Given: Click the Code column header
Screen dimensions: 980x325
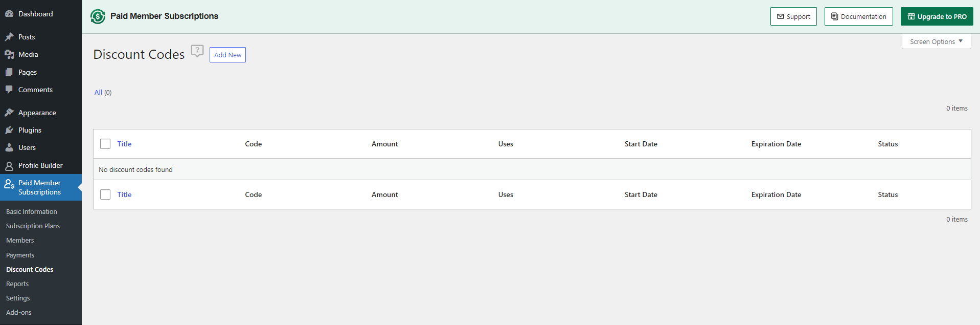Looking at the screenshot, I should (x=254, y=144).
